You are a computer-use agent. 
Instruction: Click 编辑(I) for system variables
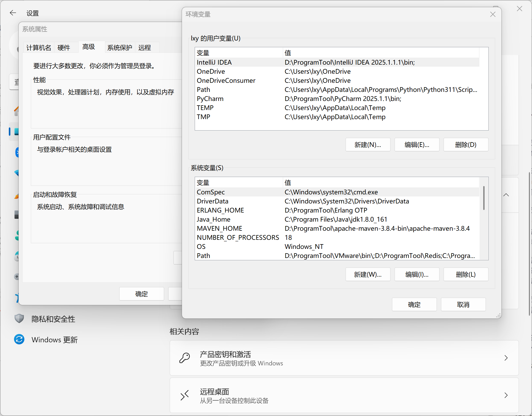click(x=417, y=274)
